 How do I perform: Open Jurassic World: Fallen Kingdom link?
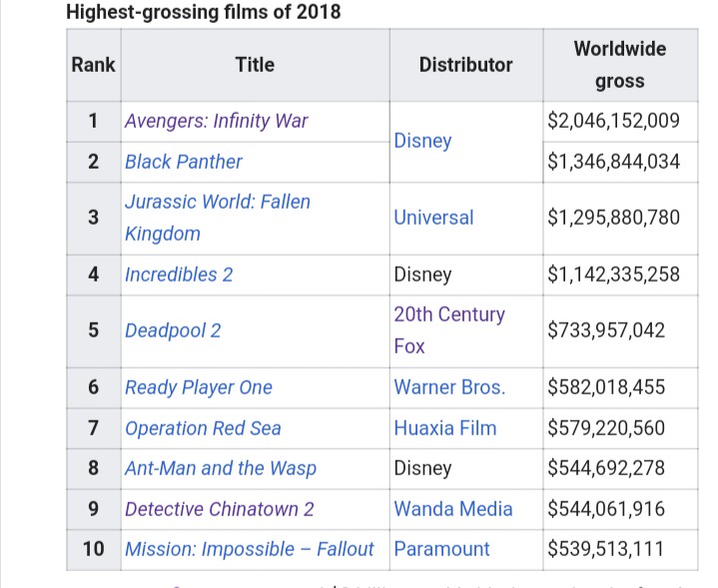217,202
